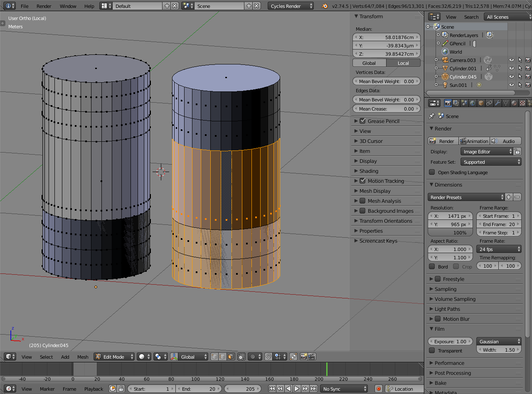Viewport: 532px width, 394px height.
Task: Open the Display Image Editor dropdown
Action: [487, 152]
